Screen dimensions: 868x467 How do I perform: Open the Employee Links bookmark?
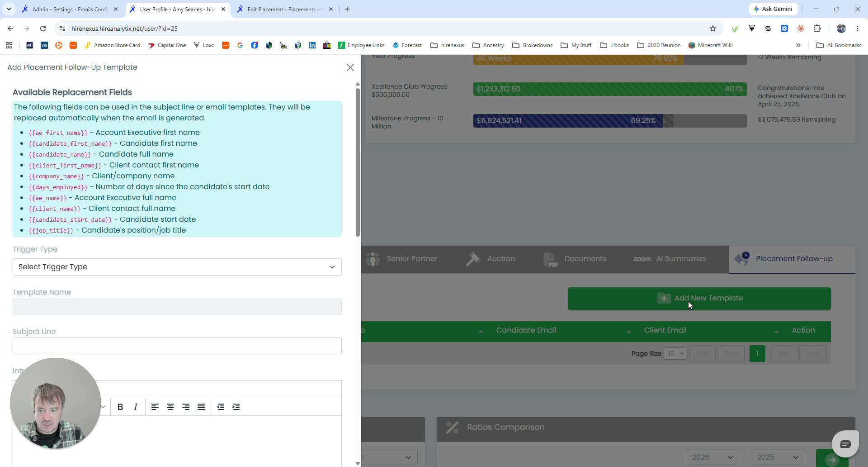click(361, 45)
